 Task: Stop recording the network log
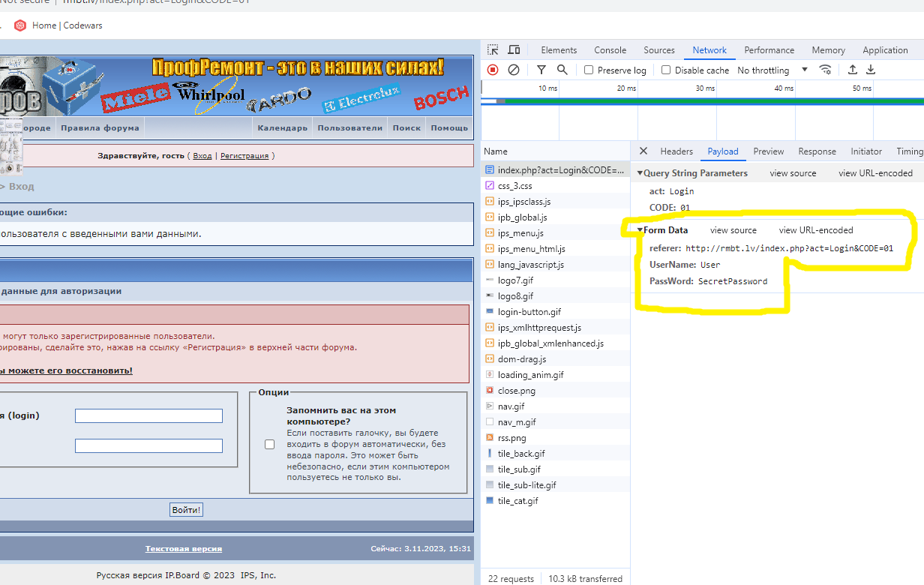coord(493,70)
